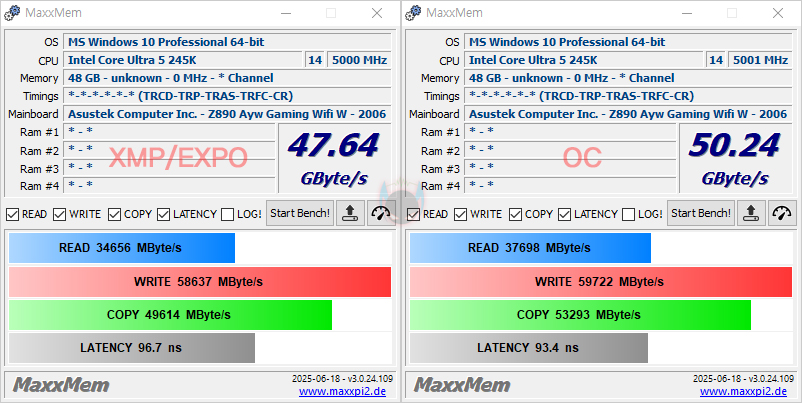Viewport: 802px width, 403px height.
Task: Click version text v3.0.24.109 in right window
Action: point(771,379)
